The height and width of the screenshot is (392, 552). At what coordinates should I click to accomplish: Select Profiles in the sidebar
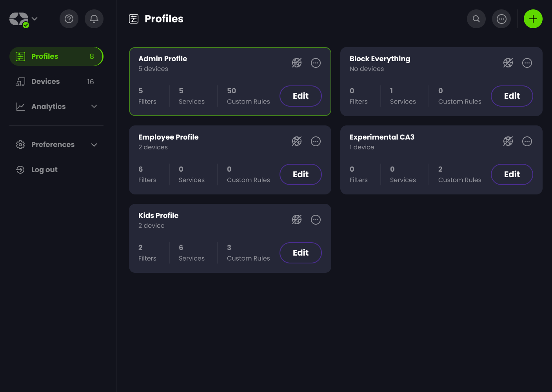click(45, 56)
